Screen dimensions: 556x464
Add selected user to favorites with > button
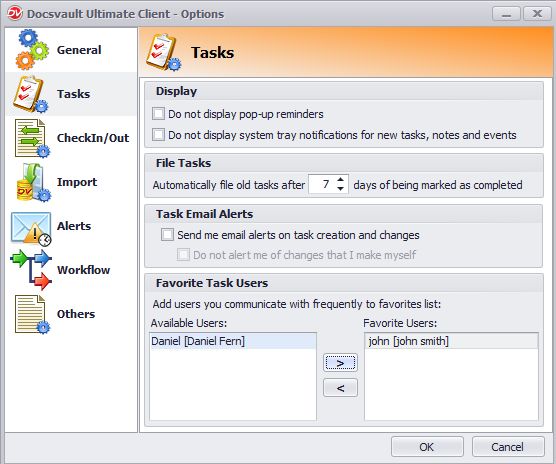(340, 363)
